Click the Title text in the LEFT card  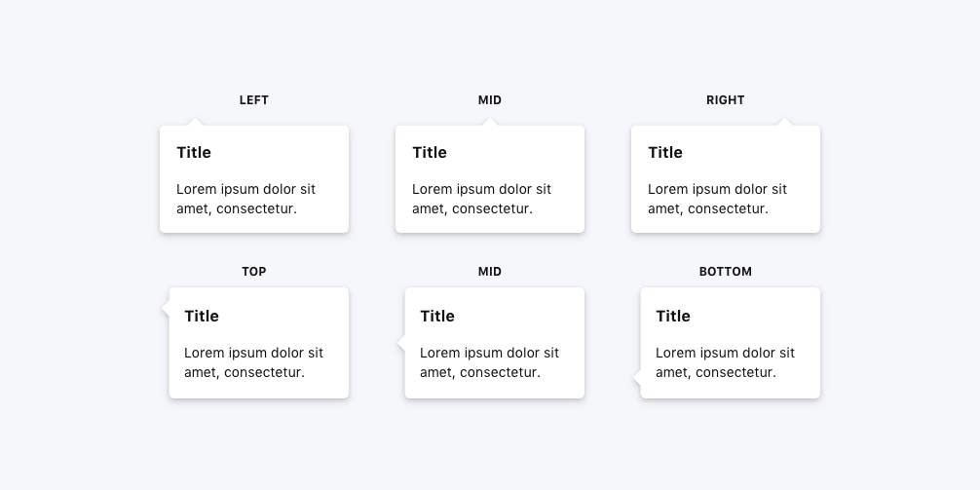[194, 152]
